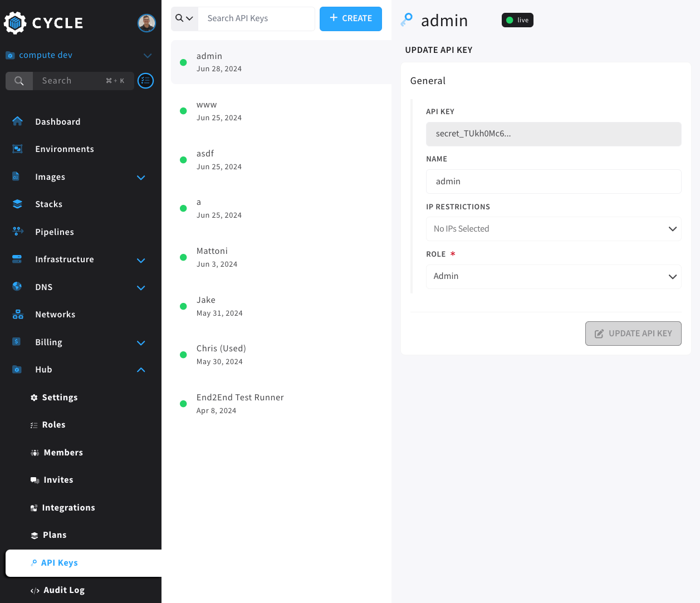The image size is (700, 603).
Task: Click the Infrastructure server icon
Action: [x=17, y=259]
